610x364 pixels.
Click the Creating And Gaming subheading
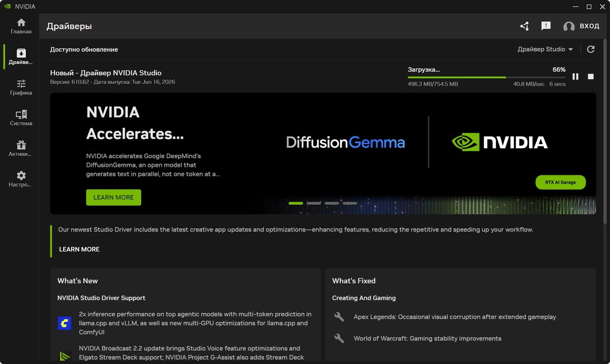364,298
